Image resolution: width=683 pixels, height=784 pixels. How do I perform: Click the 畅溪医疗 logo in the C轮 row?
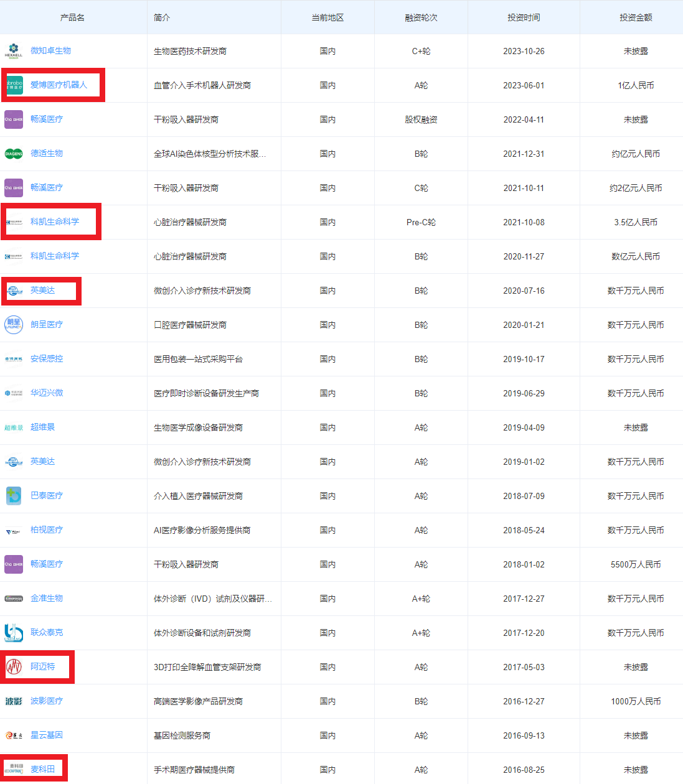14,188
